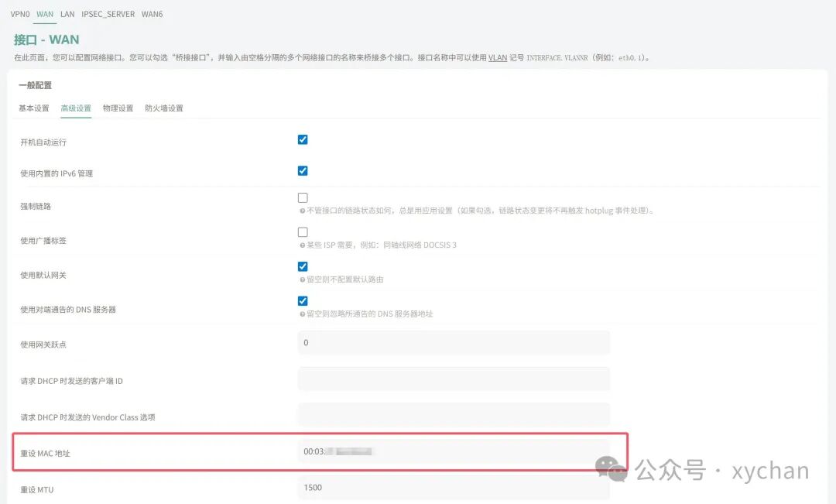Enable the 使用广播标签 checkbox
Image resolution: width=836 pixels, height=504 pixels.
point(303,232)
